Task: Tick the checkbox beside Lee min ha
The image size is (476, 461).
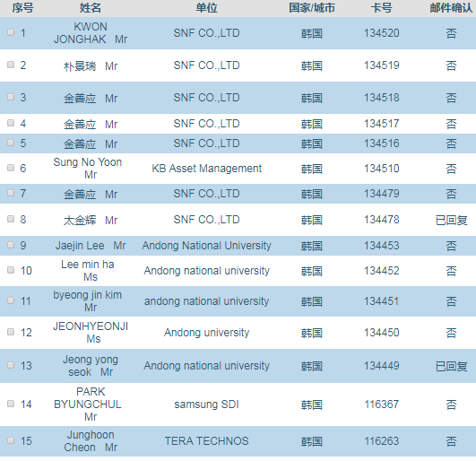Action: tap(11, 270)
